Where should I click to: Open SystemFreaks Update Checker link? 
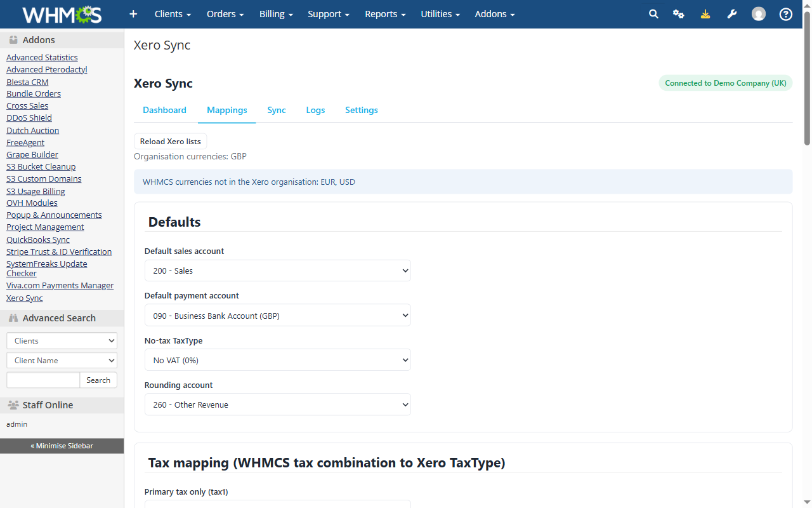click(47, 269)
